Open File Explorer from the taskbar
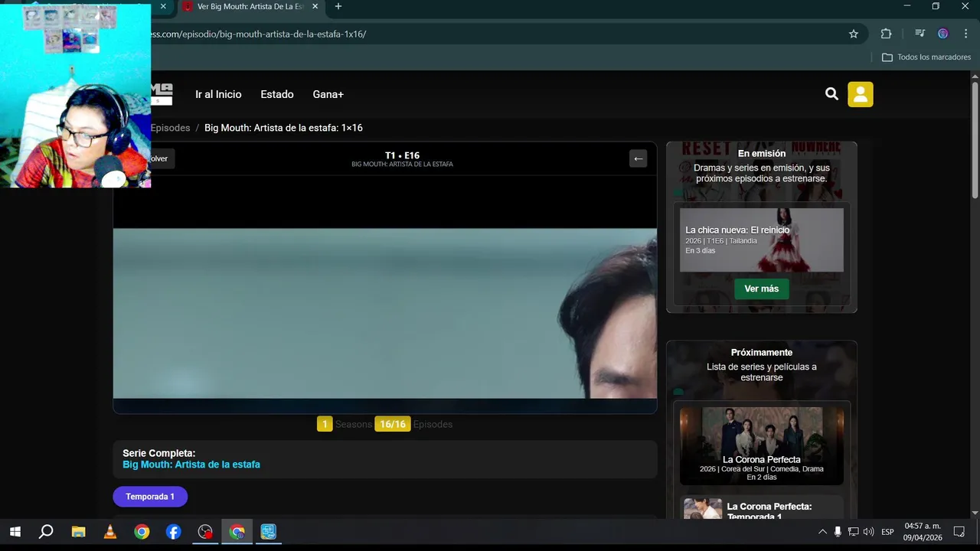Screen dimensions: 980x551 pyautogui.click(x=78, y=532)
